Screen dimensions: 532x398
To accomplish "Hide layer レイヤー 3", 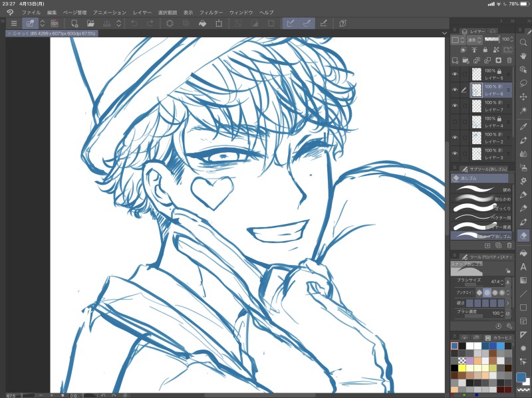I will tap(455, 153).
